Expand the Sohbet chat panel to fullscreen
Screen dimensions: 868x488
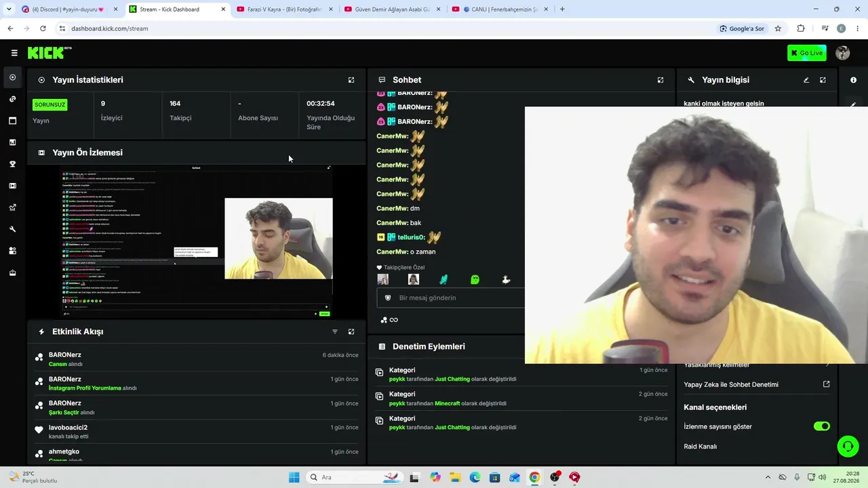660,80
